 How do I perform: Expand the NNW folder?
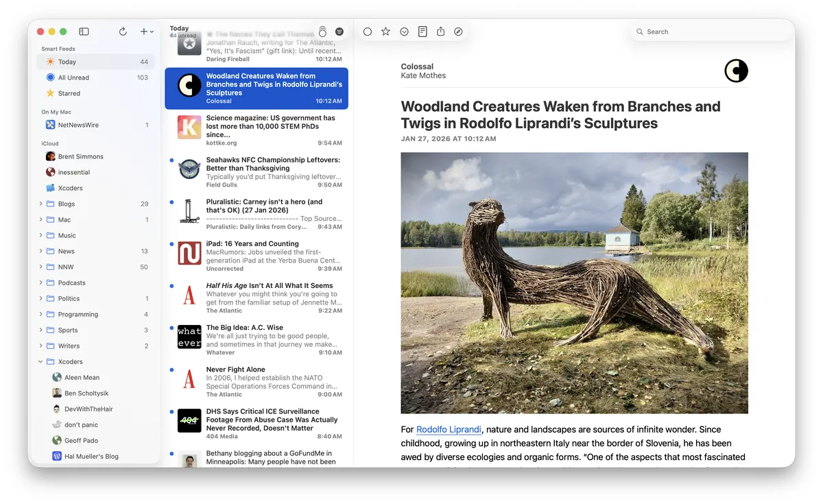(x=41, y=267)
